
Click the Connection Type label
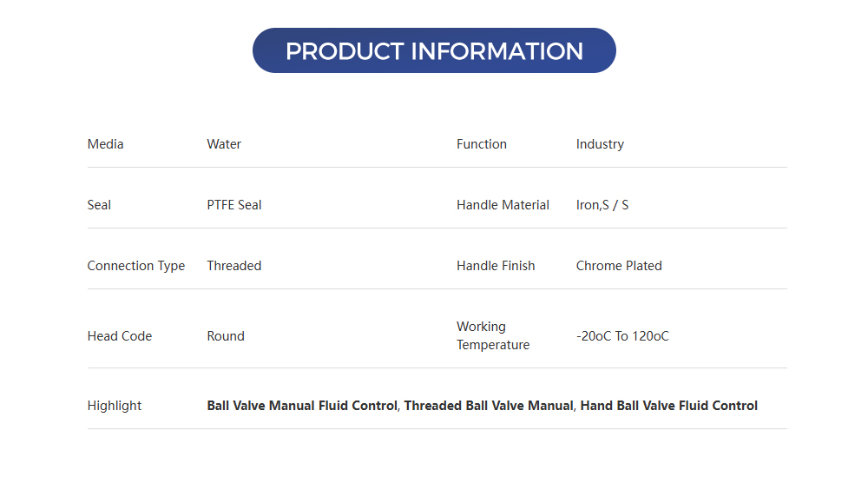click(x=136, y=266)
